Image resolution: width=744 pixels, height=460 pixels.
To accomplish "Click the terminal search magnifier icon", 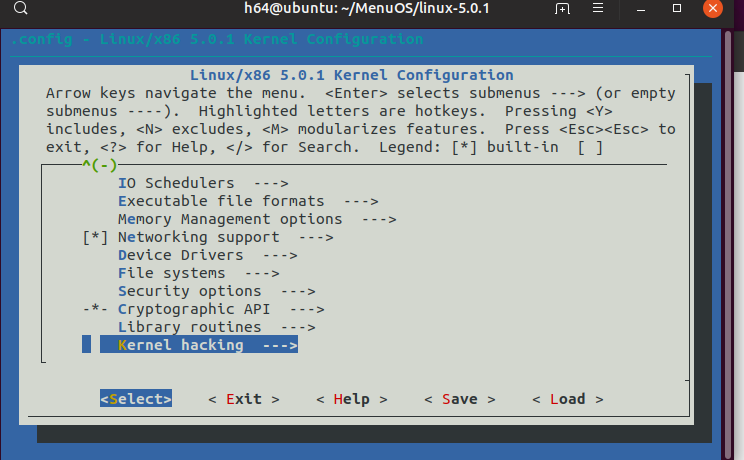I will click(20, 8).
